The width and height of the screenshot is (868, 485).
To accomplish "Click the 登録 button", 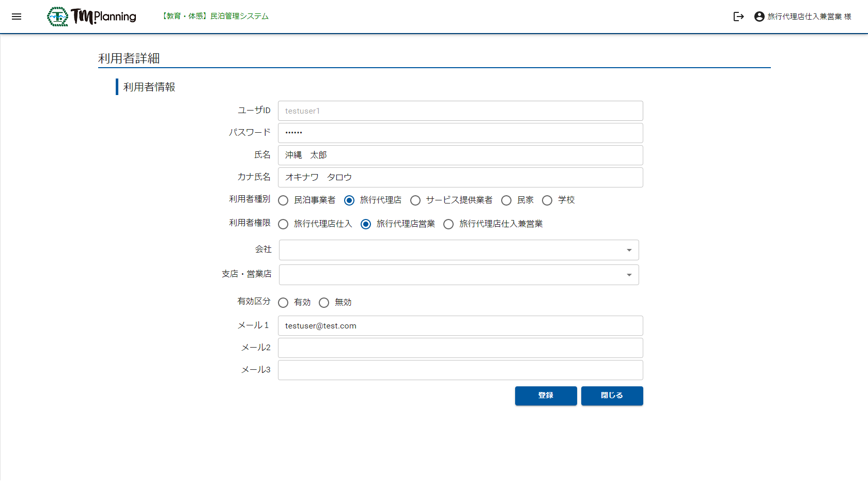I will (546, 396).
